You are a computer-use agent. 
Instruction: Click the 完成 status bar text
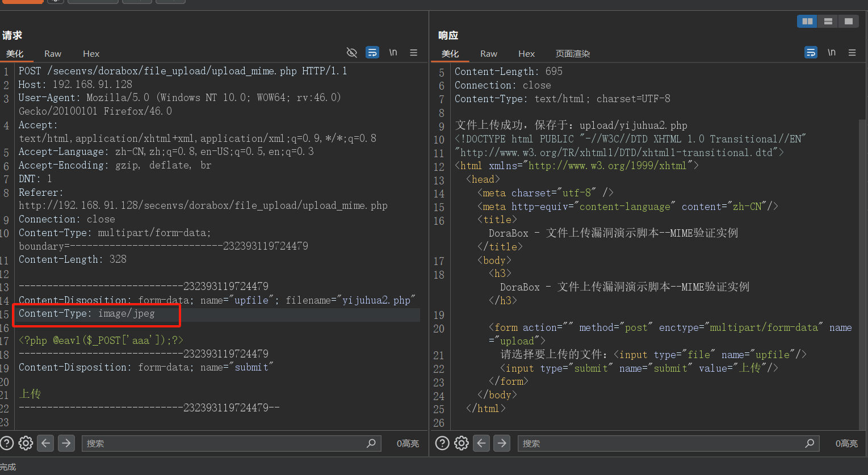click(8, 467)
